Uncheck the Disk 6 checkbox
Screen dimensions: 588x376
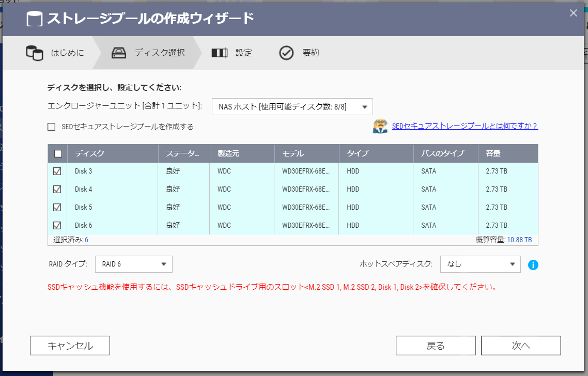[x=57, y=225]
